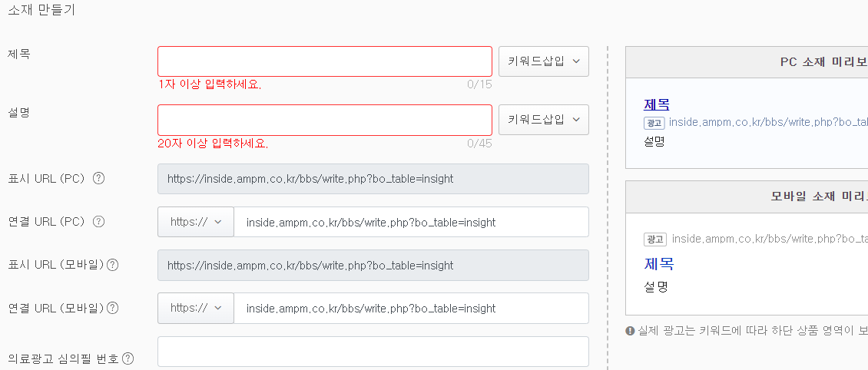Click help icon beside 연결 URL (PC)
This screenshot has height=370, width=868.
(98, 222)
